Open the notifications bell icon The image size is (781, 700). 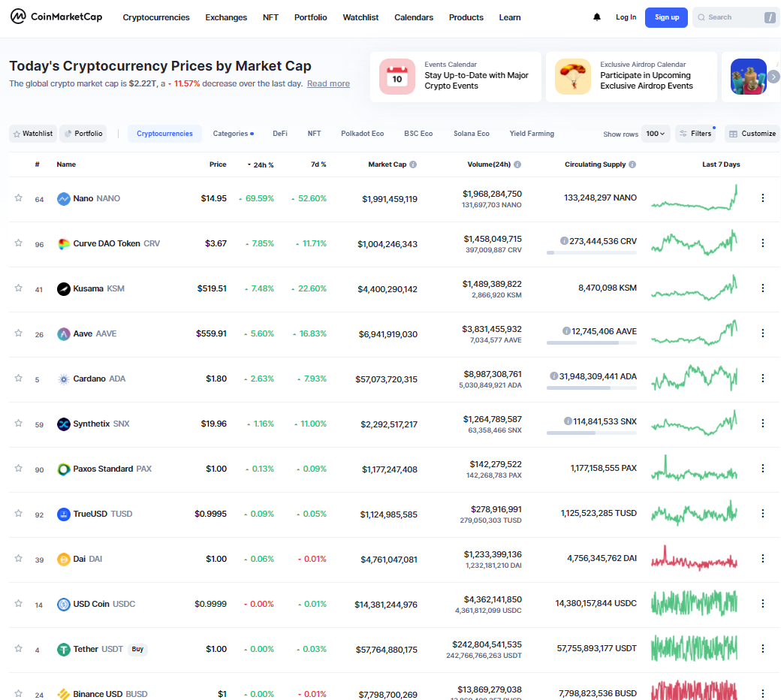(x=597, y=17)
